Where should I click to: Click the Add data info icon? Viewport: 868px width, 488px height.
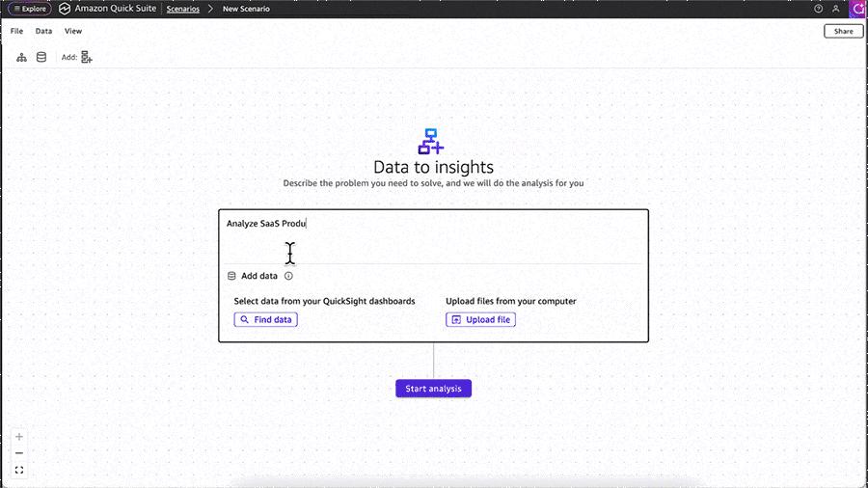[288, 276]
